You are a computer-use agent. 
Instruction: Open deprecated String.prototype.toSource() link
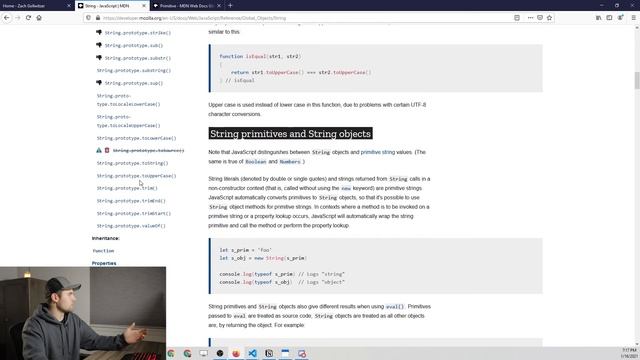tap(148, 151)
